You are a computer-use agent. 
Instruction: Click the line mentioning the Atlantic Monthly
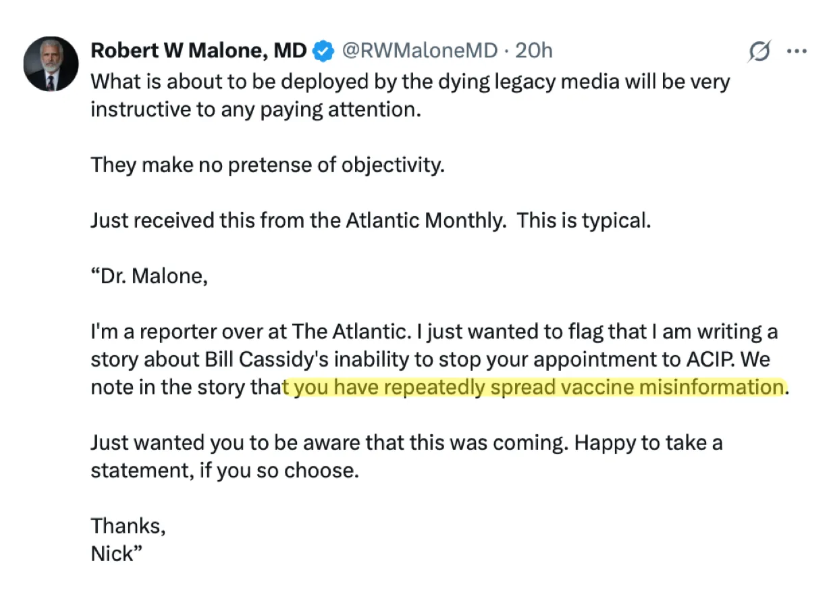pos(370,220)
